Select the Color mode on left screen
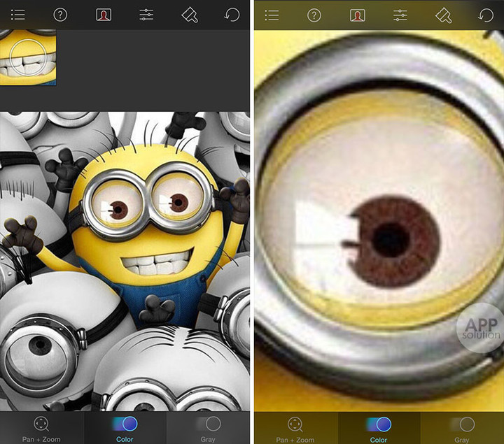The height and width of the screenshot is (444, 504). (125, 428)
